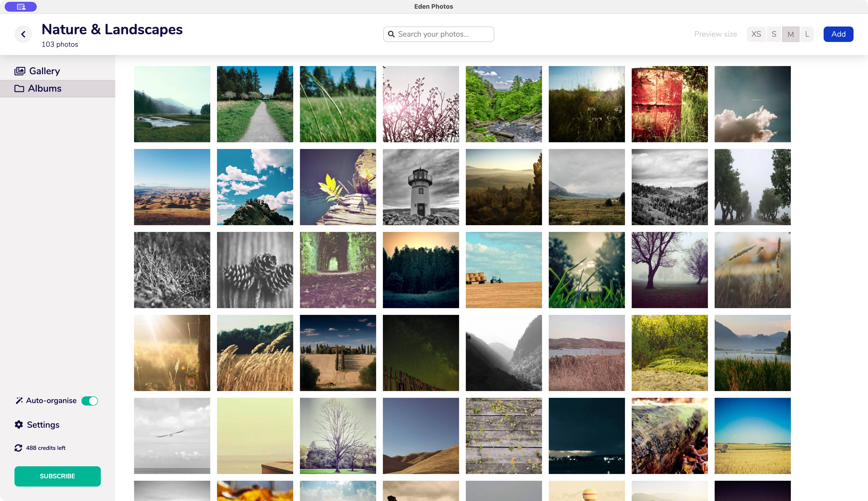The image size is (868, 501).
Task: Click the Albums folder icon in sidebar
Action: coord(19,88)
